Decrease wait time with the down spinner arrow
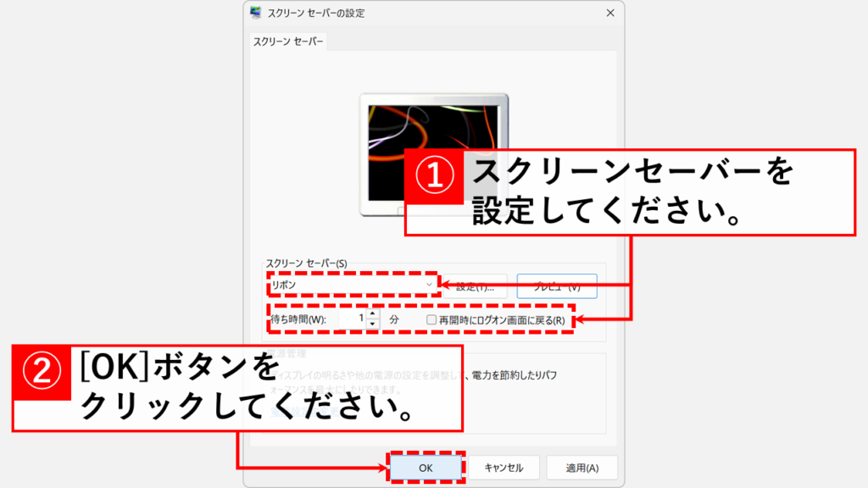Viewport: 868px width, 488px height. (372, 324)
